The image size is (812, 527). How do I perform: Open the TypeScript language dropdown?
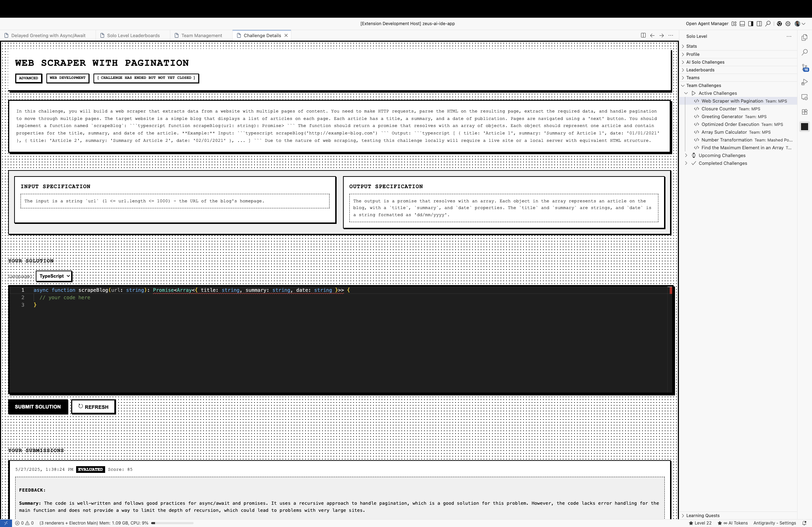pos(54,276)
